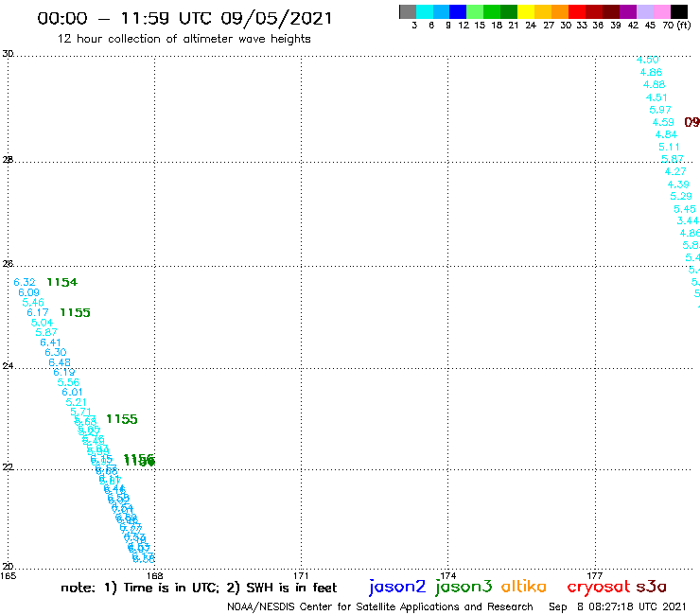Click the blue 'jason2' satellite label

point(397,587)
